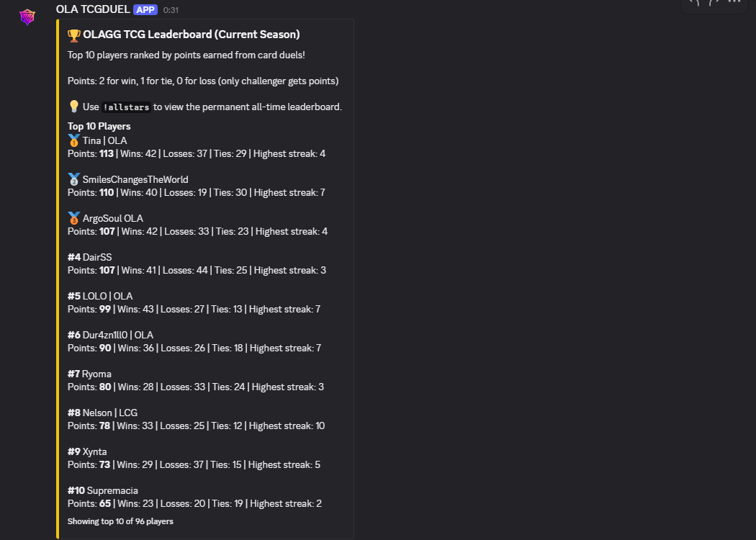Click the #4 DairSS leaderboard entry
The image size is (756, 540).
click(90, 257)
